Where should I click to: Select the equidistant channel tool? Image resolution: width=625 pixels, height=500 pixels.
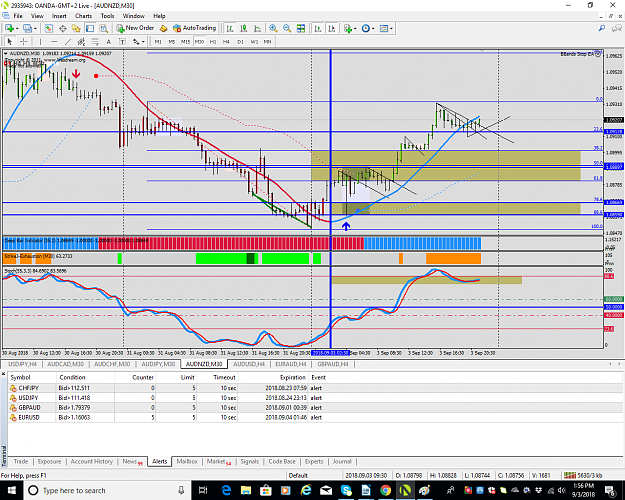[x=81, y=41]
